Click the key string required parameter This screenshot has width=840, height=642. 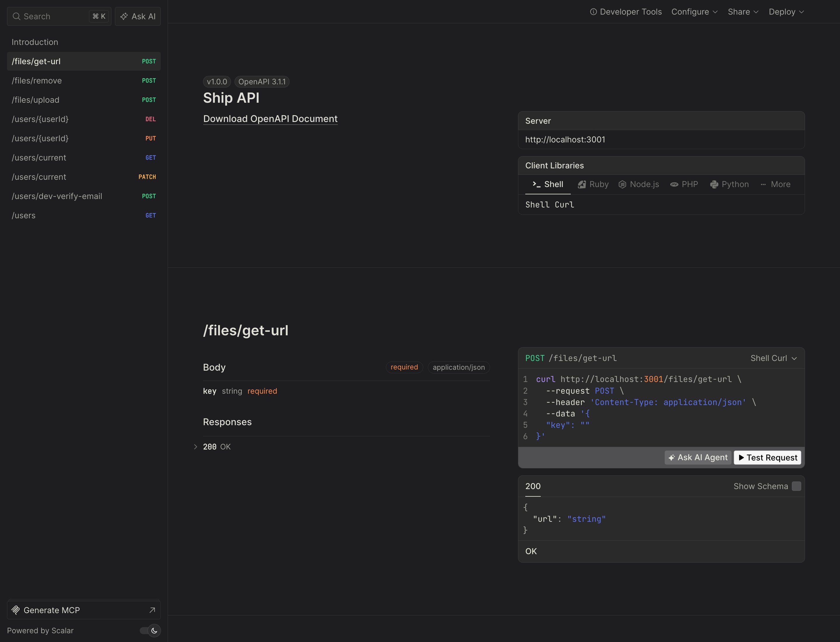pyautogui.click(x=240, y=391)
